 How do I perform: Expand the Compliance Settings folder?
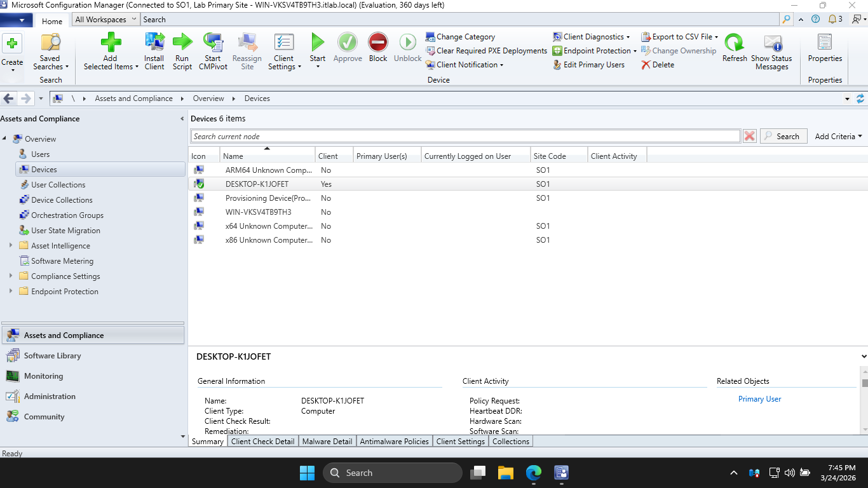click(11, 276)
